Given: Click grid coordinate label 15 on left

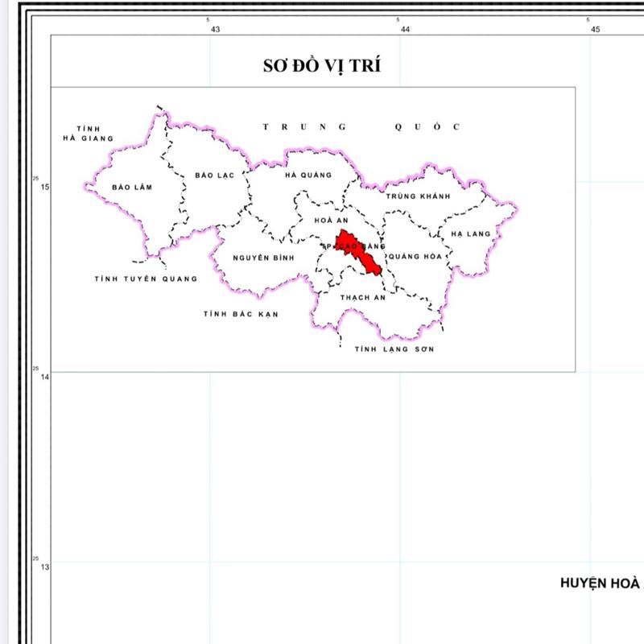Looking at the screenshot, I should (44, 187).
